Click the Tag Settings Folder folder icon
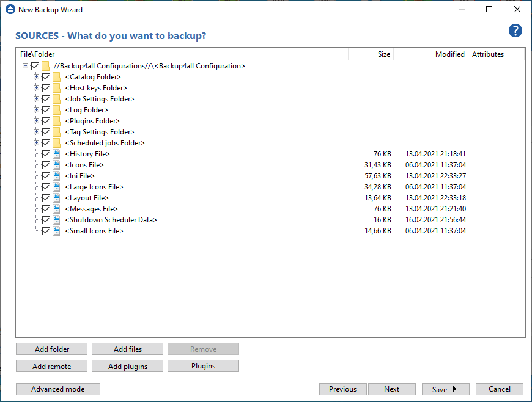The image size is (532, 402). (x=57, y=132)
